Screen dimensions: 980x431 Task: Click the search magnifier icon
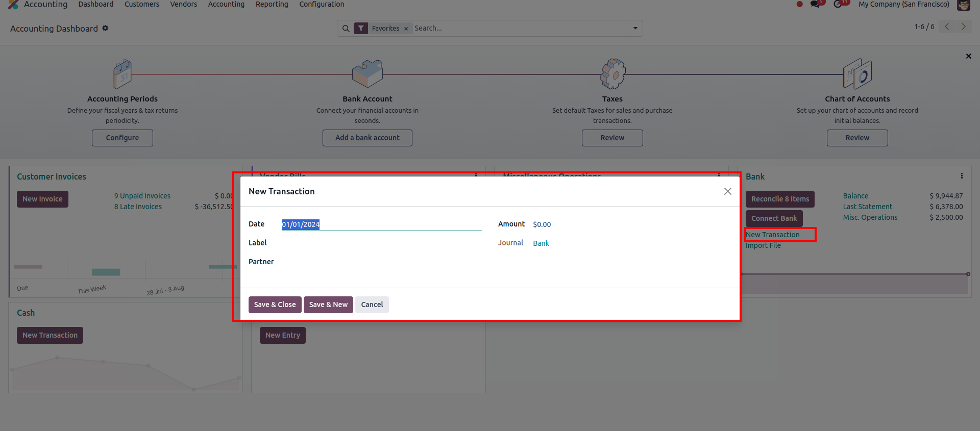pyautogui.click(x=346, y=29)
